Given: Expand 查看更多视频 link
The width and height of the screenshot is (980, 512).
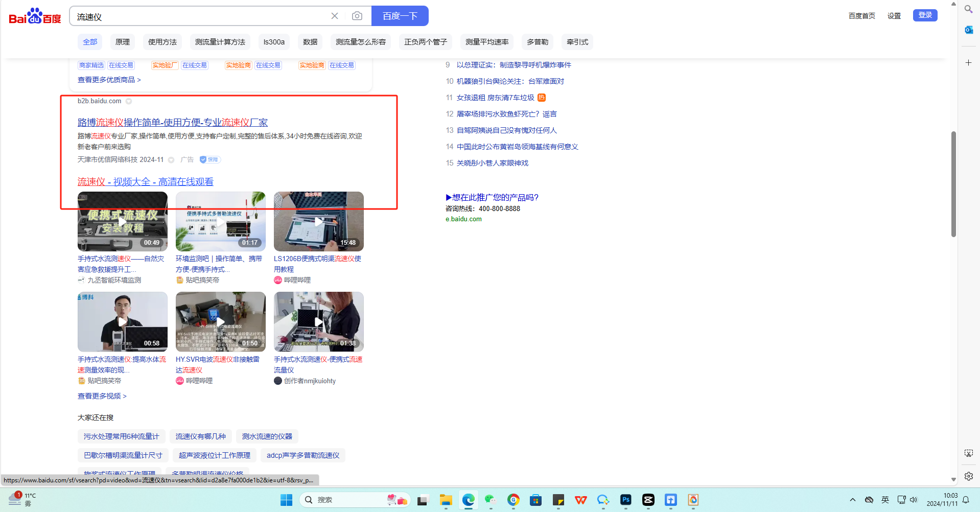Looking at the screenshot, I should (102, 396).
